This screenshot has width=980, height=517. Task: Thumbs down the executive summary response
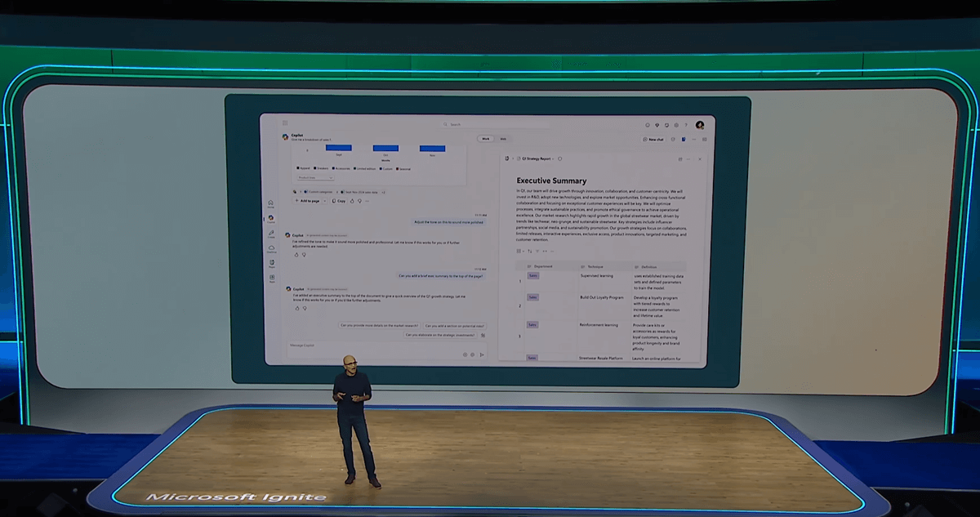[x=304, y=308]
